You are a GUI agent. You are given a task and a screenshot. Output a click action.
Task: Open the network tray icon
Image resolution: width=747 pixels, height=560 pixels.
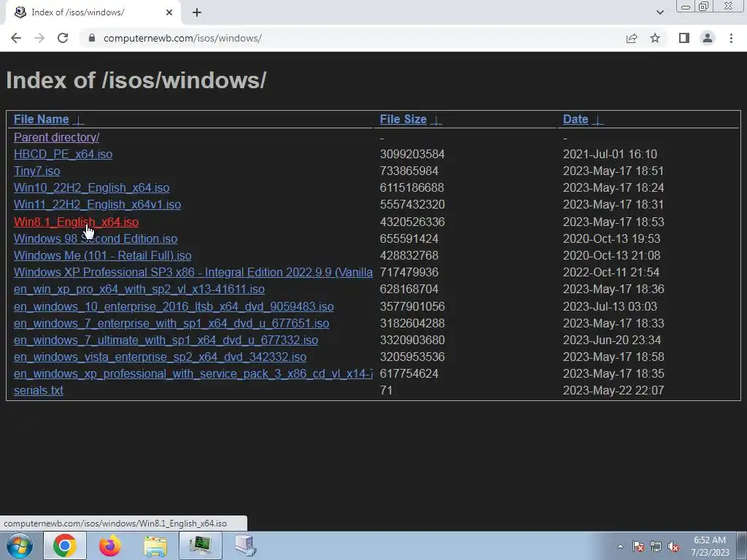656,546
